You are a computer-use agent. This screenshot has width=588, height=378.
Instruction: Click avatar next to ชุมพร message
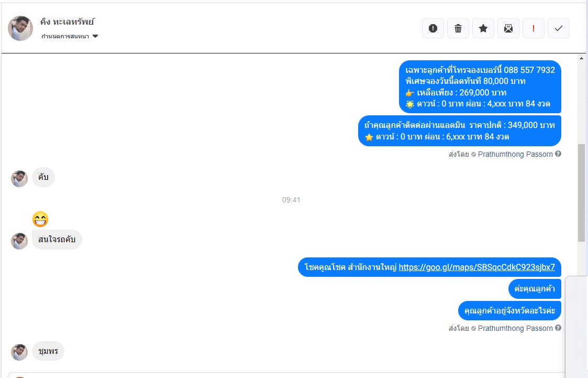[19, 352]
